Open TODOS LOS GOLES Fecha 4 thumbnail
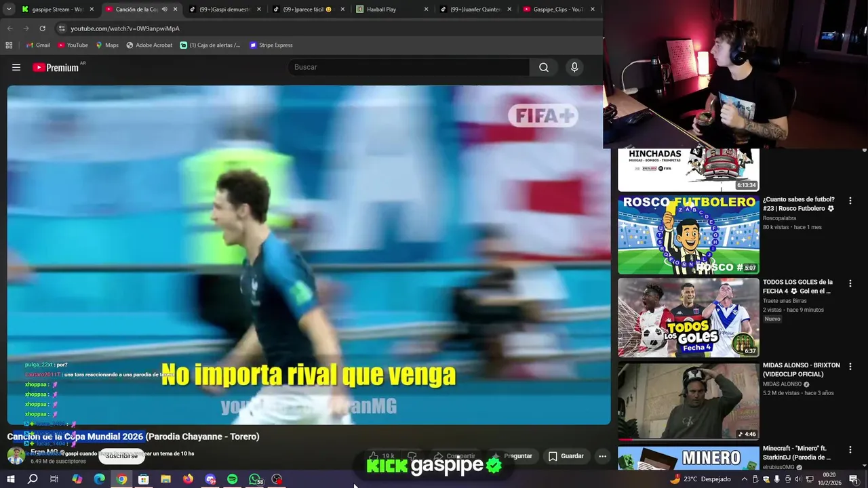 (688, 317)
